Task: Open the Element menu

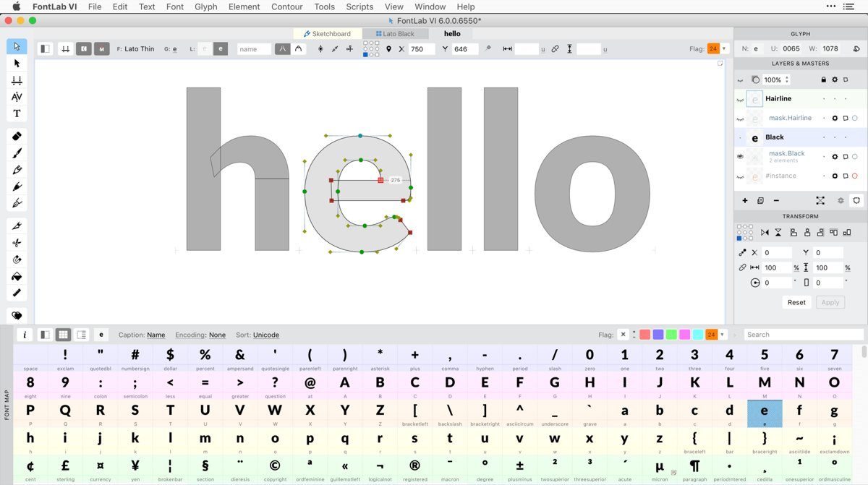Action: coord(244,7)
